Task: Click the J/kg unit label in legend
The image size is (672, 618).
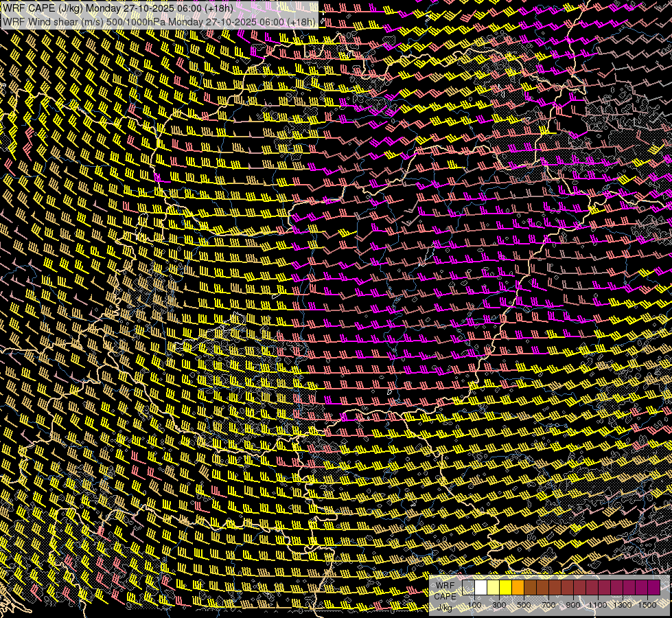Action: click(444, 608)
